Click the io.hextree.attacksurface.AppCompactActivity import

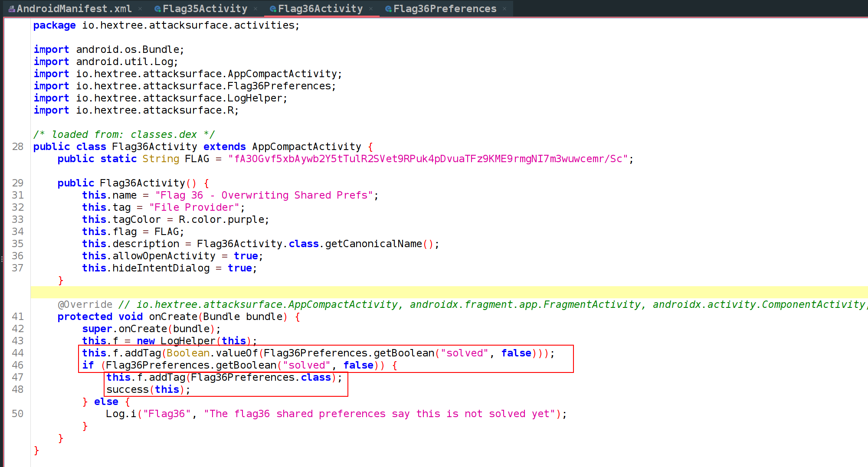tap(206, 74)
